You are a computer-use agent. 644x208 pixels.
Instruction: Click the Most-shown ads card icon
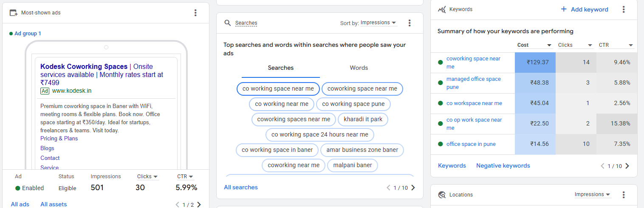[14, 13]
